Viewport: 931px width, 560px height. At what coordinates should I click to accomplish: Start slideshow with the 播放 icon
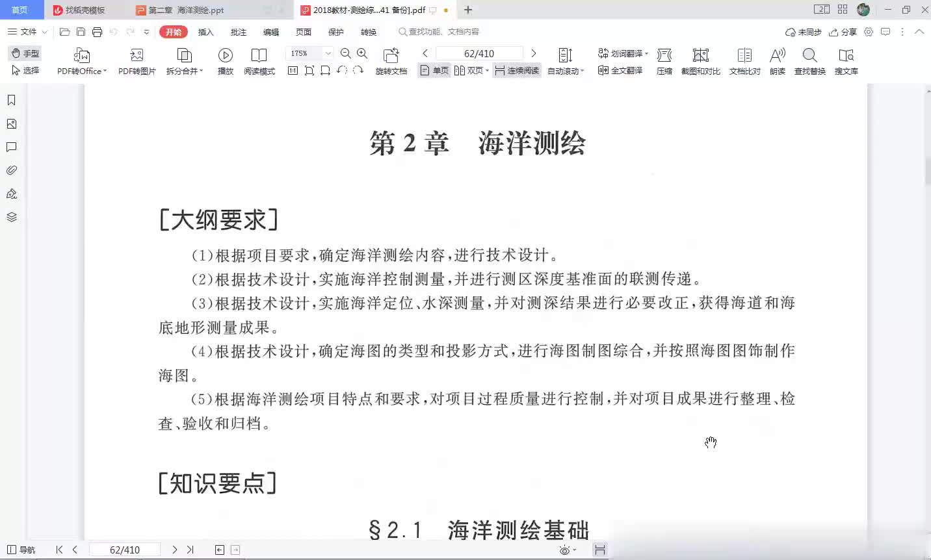coord(225,55)
